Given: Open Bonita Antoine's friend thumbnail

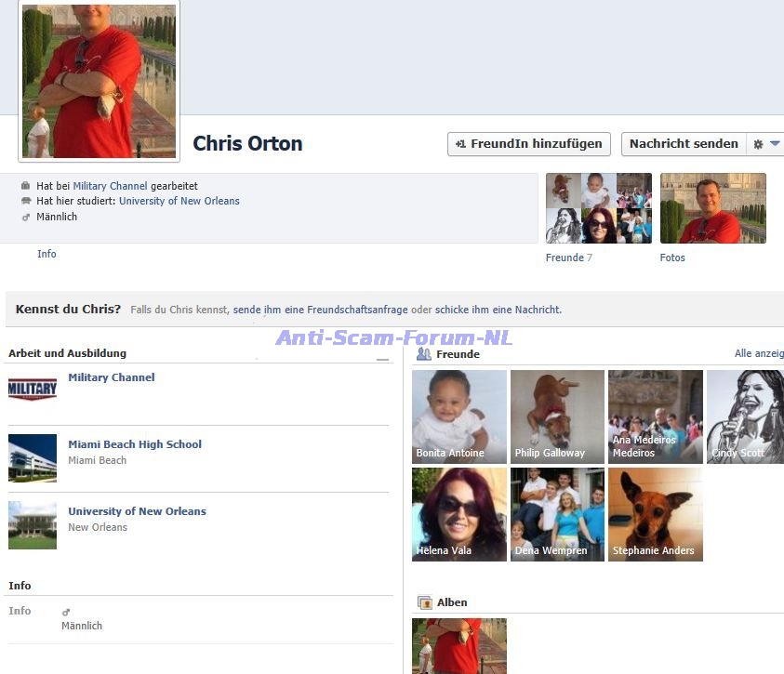Looking at the screenshot, I should pos(459,416).
